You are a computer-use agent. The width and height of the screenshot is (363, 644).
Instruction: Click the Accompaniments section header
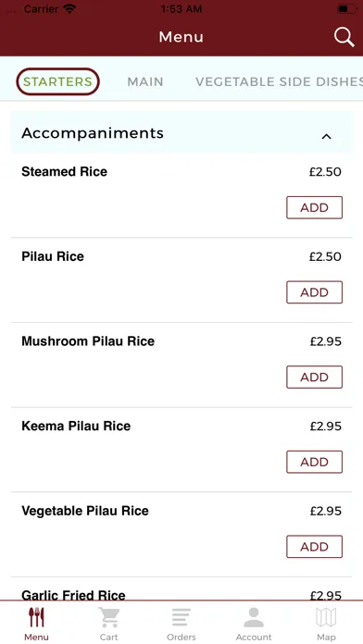coord(181,132)
